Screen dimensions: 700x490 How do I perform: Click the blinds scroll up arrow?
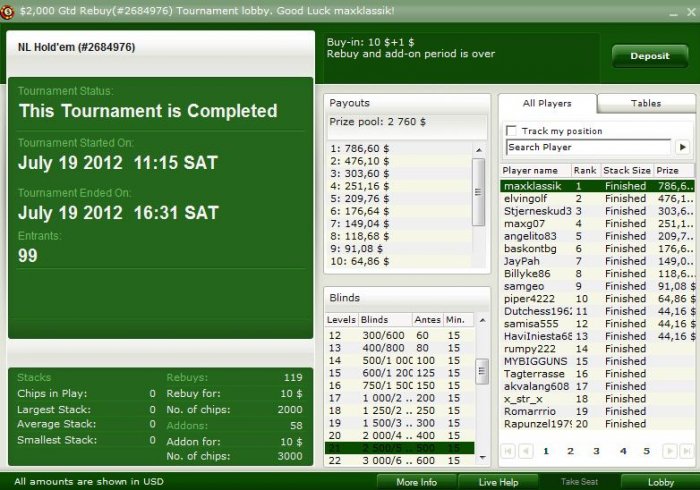(482, 320)
